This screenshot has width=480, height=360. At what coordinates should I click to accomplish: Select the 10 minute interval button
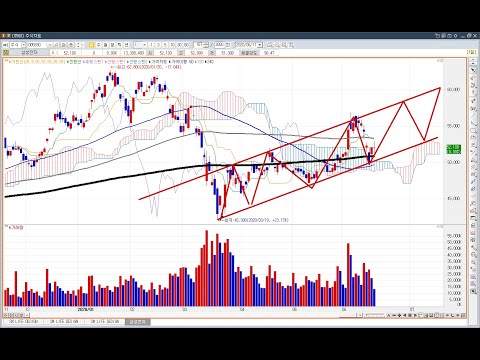[x=172, y=45]
